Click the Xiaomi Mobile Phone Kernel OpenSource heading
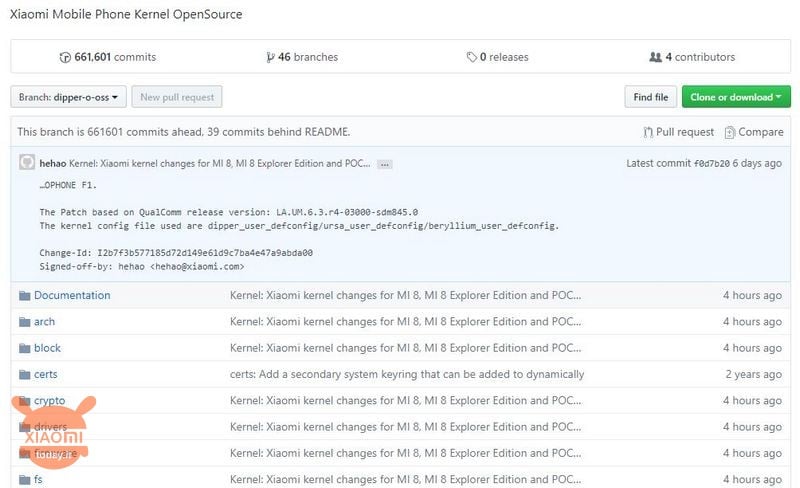This screenshot has height=488, width=800. [126, 14]
